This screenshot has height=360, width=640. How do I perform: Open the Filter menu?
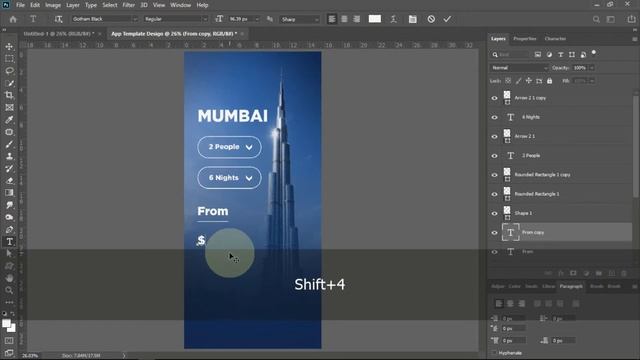129,5
